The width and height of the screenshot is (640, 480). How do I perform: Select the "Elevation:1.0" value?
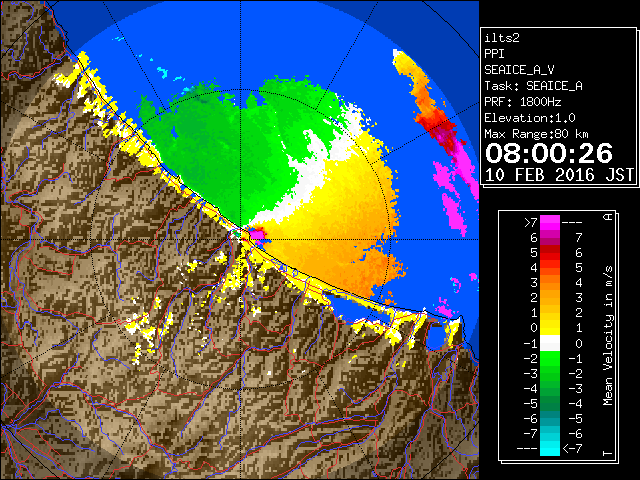click(x=530, y=118)
